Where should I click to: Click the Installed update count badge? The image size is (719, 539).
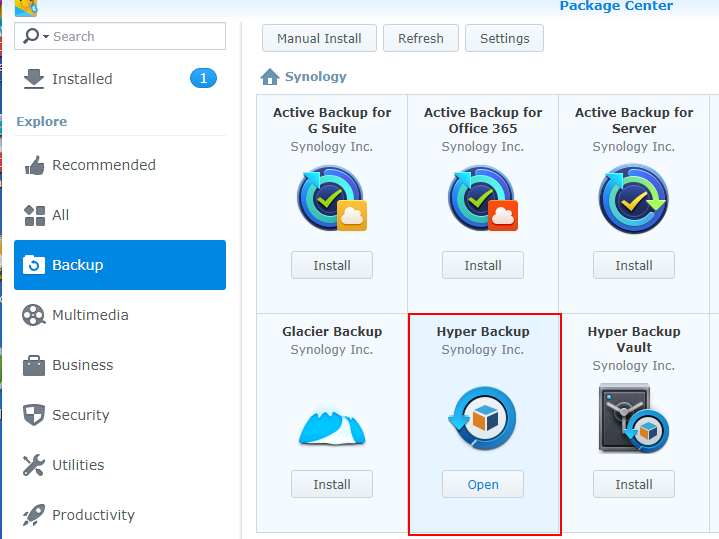pyautogui.click(x=203, y=78)
